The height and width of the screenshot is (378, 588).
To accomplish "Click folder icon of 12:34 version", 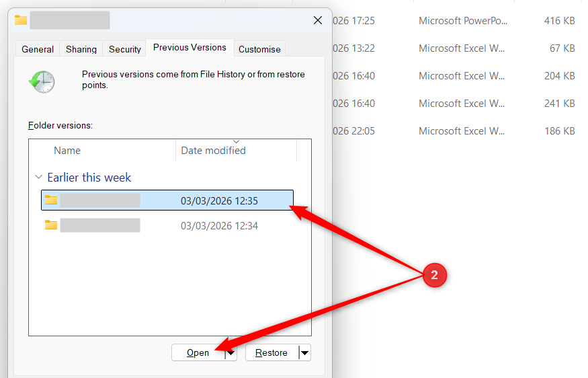I will pos(51,225).
